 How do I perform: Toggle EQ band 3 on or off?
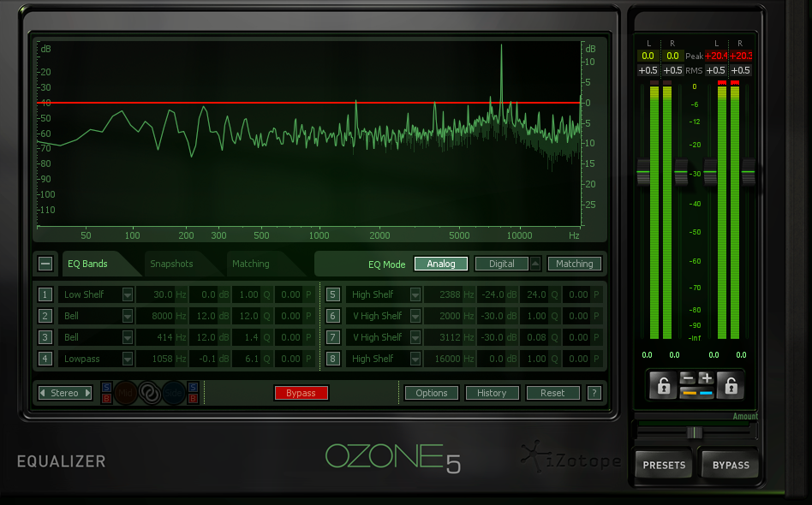[45, 337]
